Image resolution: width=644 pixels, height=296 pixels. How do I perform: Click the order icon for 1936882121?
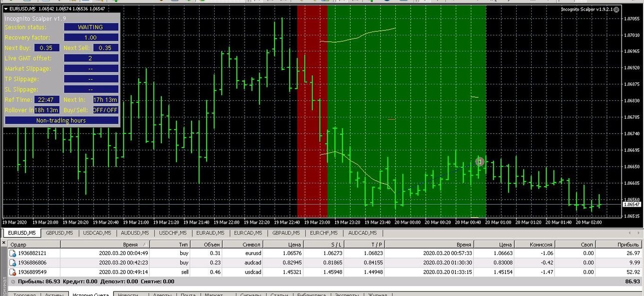click(x=13, y=254)
